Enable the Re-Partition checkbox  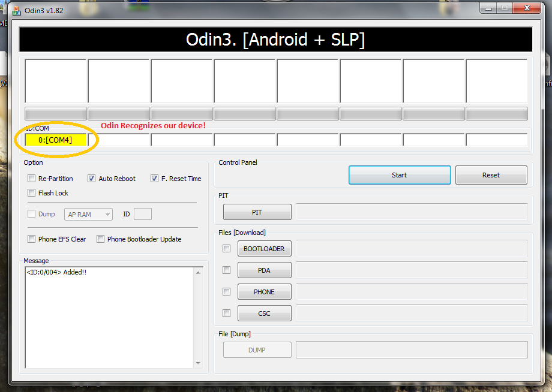(32, 179)
